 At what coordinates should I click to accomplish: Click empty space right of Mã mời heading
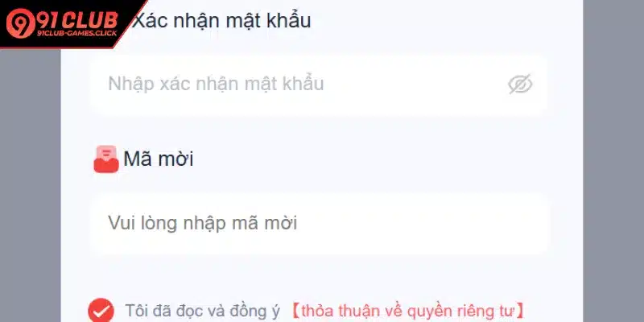coord(369,159)
